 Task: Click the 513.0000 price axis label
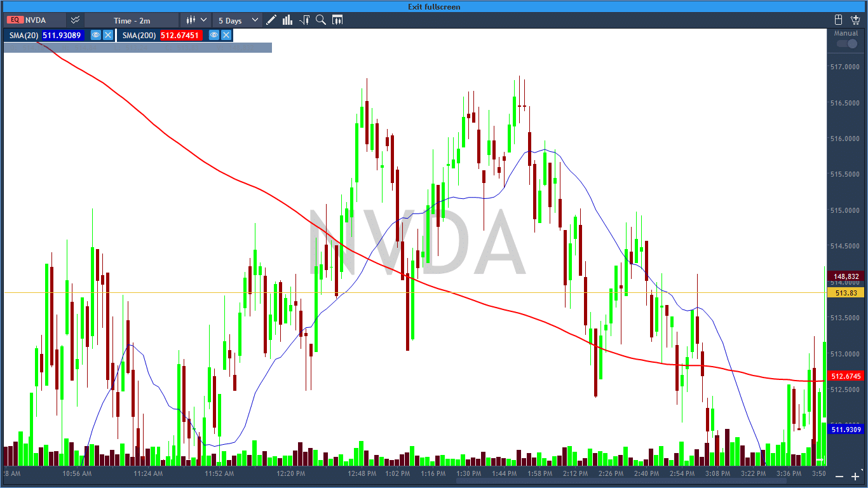tap(846, 354)
